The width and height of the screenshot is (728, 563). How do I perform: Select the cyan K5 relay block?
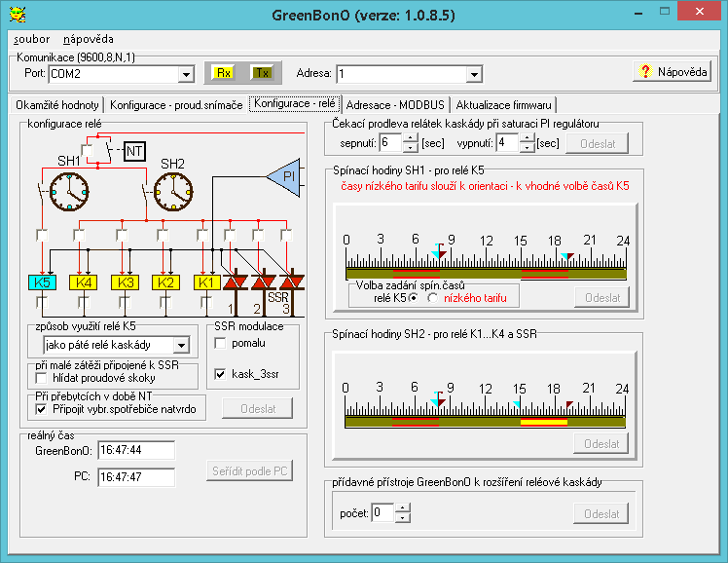[43, 282]
